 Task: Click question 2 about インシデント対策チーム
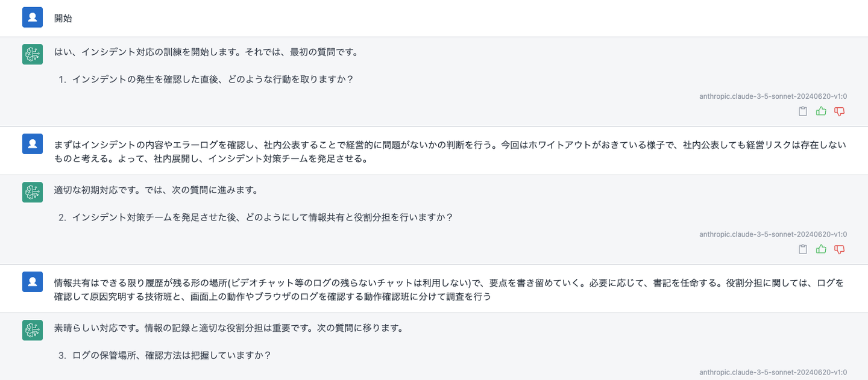pos(262,217)
